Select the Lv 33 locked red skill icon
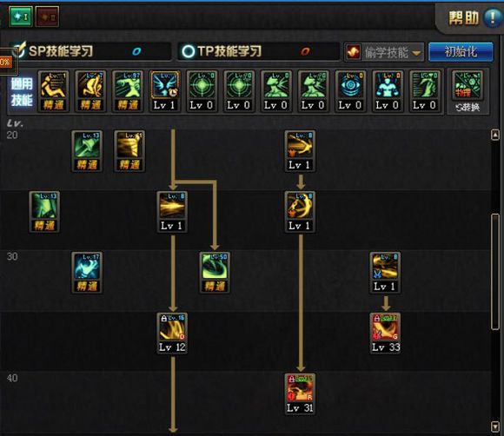This screenshot has height=436, width=504. coord(385,334)
